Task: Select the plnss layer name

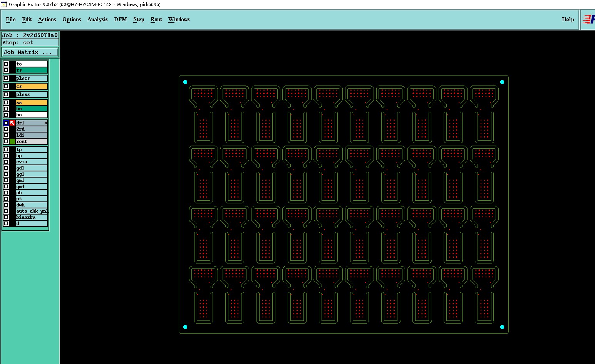Action: [x=32, y=94]
